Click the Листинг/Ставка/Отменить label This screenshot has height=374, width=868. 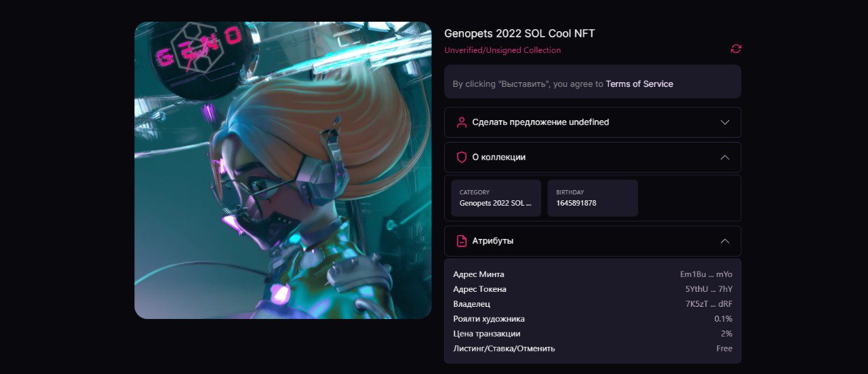pyautogui.click(x=504, y=349)
